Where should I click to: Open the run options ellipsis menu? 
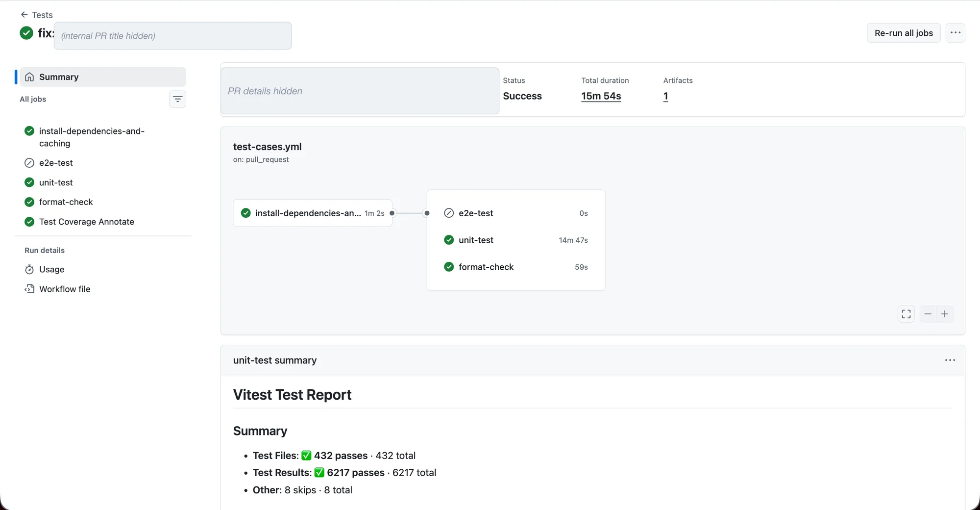click(x=955, y=33)
